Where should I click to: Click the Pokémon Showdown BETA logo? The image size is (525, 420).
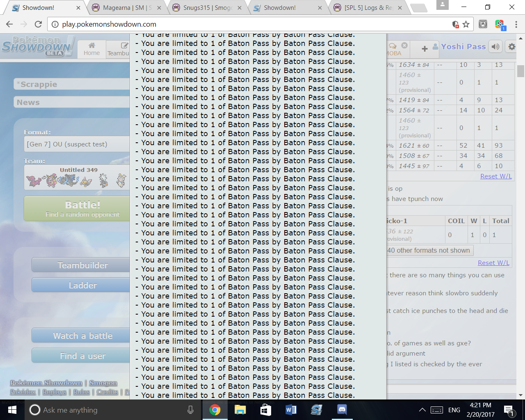tap(38, 46)
